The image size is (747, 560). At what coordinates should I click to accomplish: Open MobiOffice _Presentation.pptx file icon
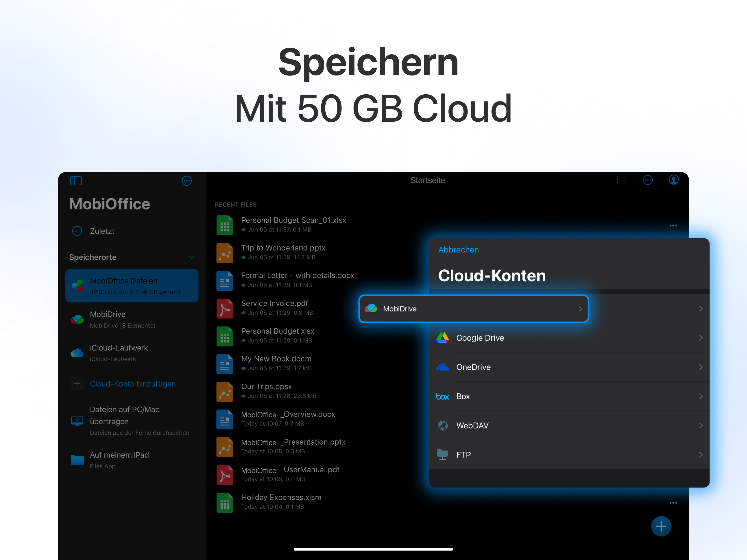click(224, 447)
